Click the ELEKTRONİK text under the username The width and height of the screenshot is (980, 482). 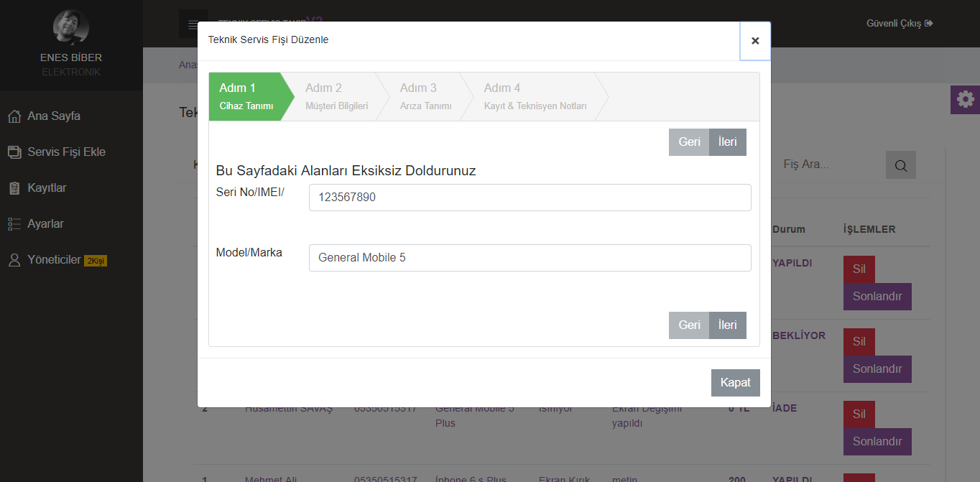71,73
